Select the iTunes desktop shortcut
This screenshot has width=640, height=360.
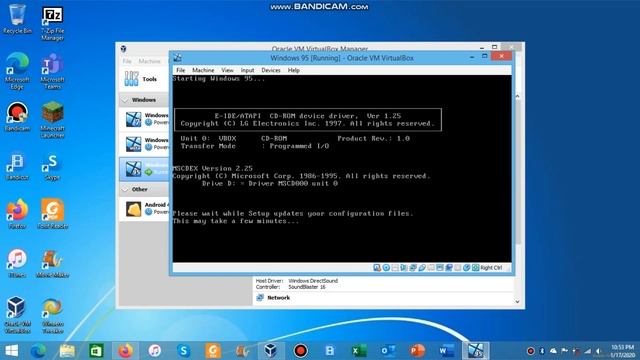point(17,264)
